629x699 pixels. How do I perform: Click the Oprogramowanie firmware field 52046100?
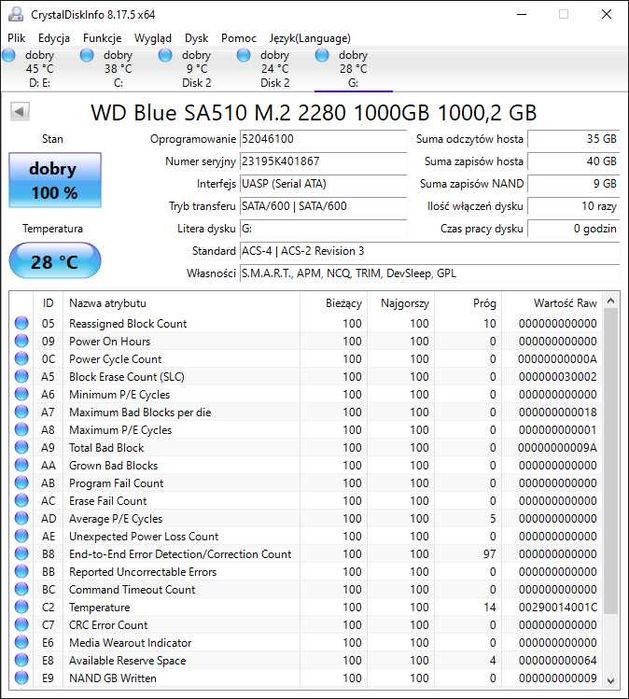[323, 139]
